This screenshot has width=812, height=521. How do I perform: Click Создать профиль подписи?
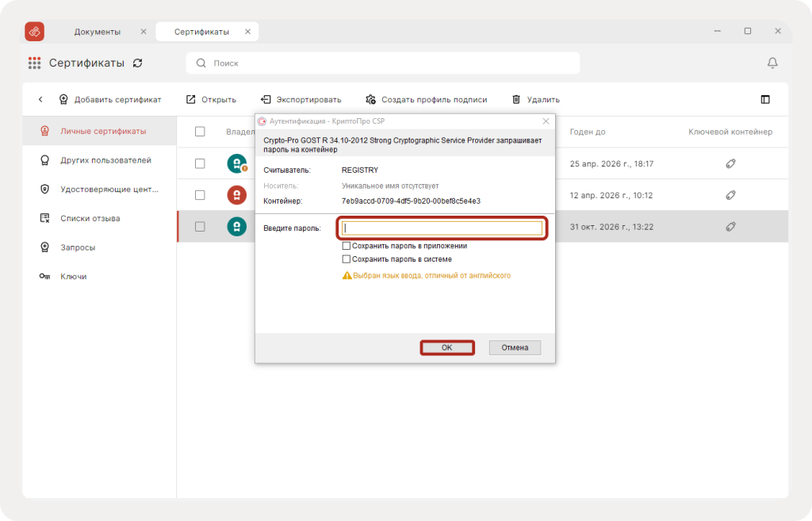pyautogui.click(x=426, y=99)
